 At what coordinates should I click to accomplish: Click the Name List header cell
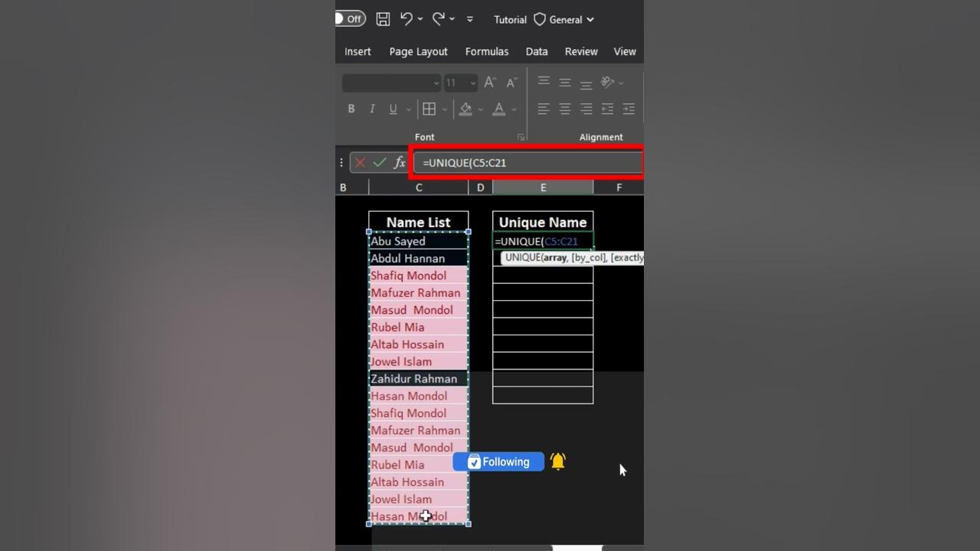coord(418,222)
